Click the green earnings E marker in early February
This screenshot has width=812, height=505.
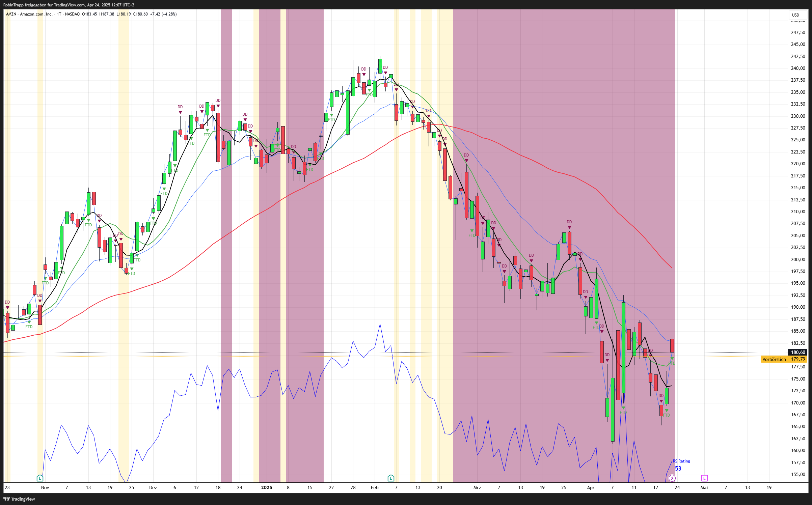click(x=391, y=478)
